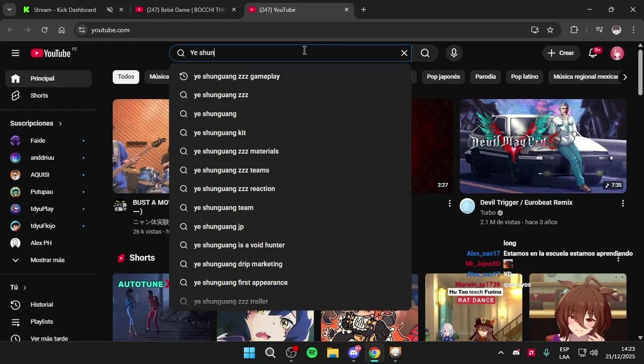Go to browser home page
Image resolution: width=644 pixels, height=364 pixels.
click(62, 30)
